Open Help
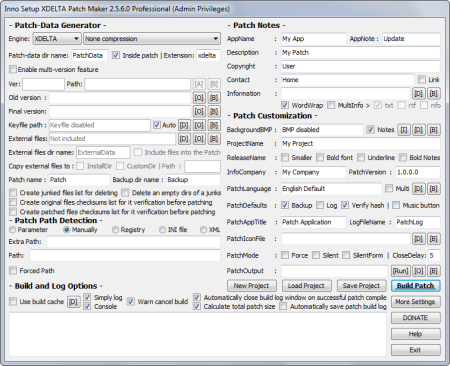This screenshot has width=450, height=366. coord(416,334)
